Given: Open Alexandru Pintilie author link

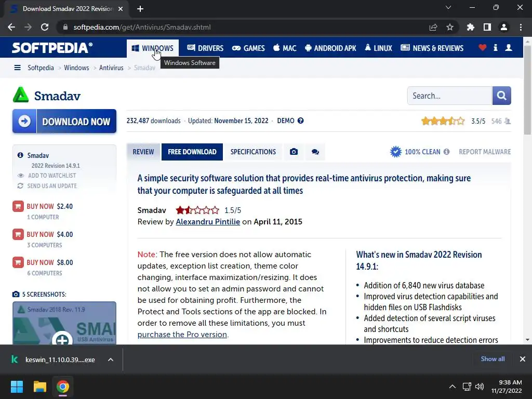Looking at the screenshot, I should click(208, 222).
